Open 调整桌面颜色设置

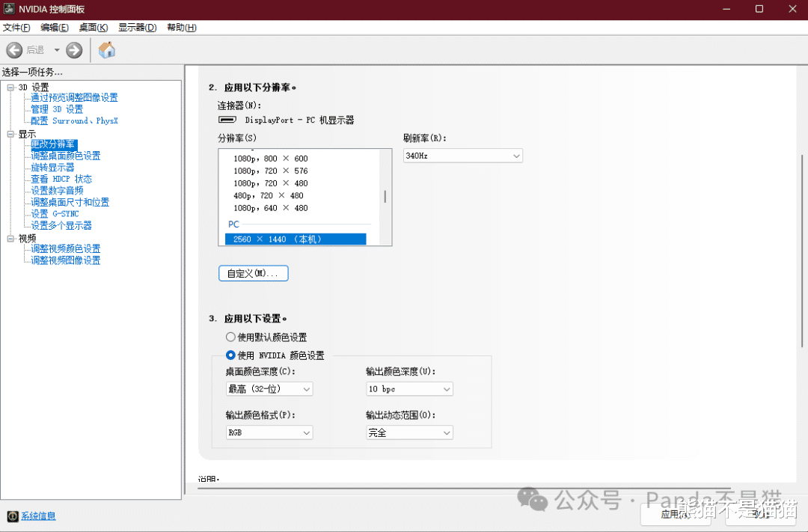(x=65, y=156)
